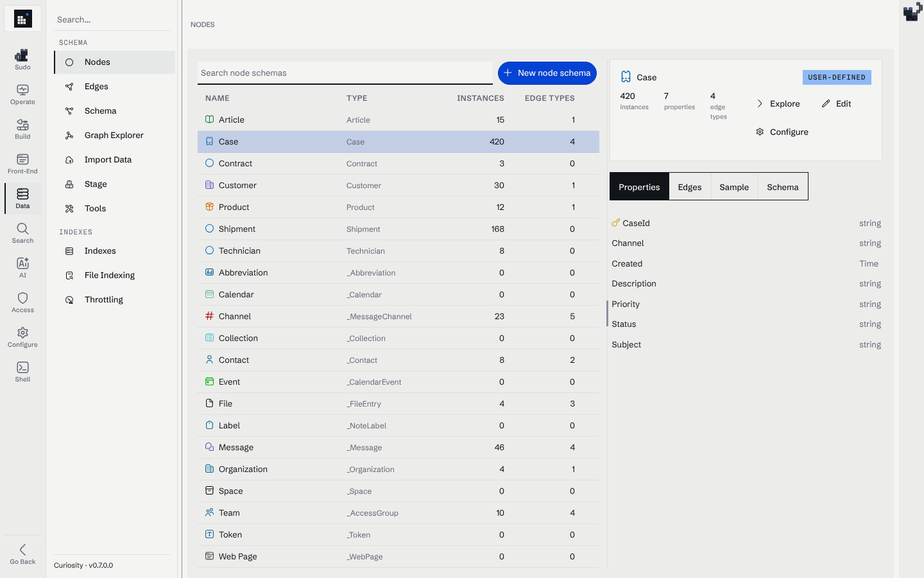Click the Team people icon
This screenshot has height=578, width=924.
click(x=209, y=512)
